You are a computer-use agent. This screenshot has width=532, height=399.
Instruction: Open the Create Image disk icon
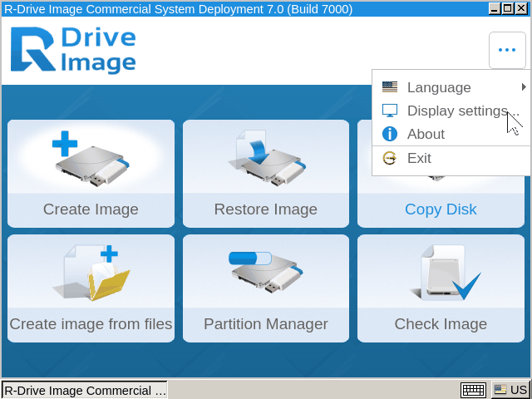tap(91, 159)
